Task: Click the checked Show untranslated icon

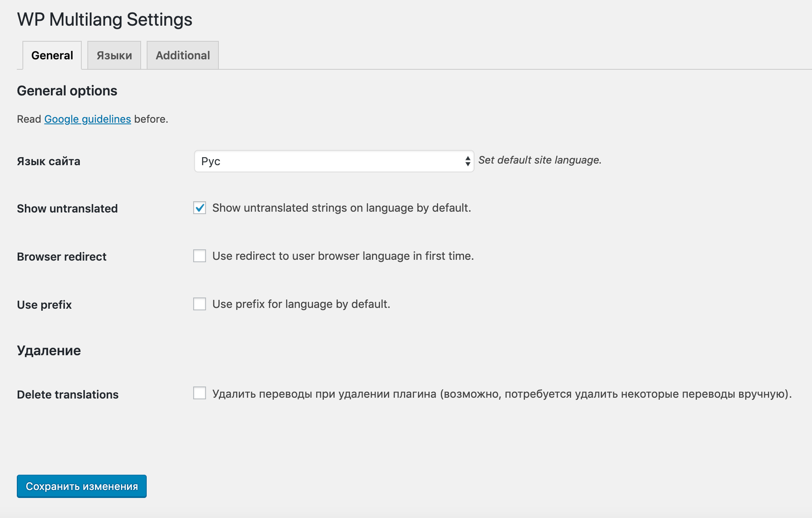Action: [200, 208]
